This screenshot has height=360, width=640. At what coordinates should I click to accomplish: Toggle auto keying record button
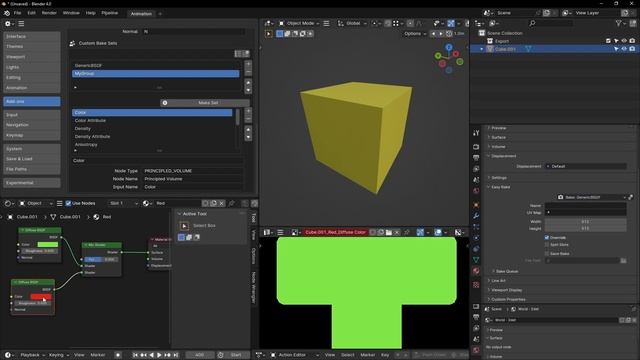[118, 355]
